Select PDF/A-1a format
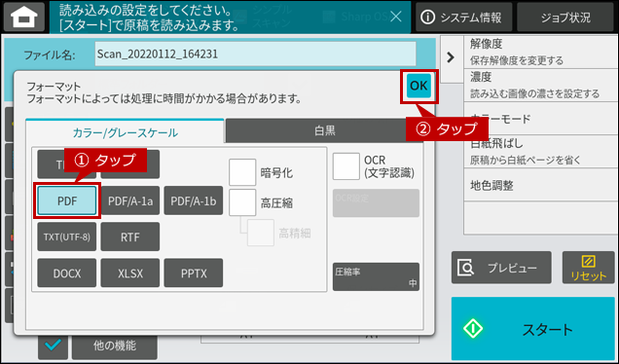Viewport: 619px width, 364px height. [129, 200]
